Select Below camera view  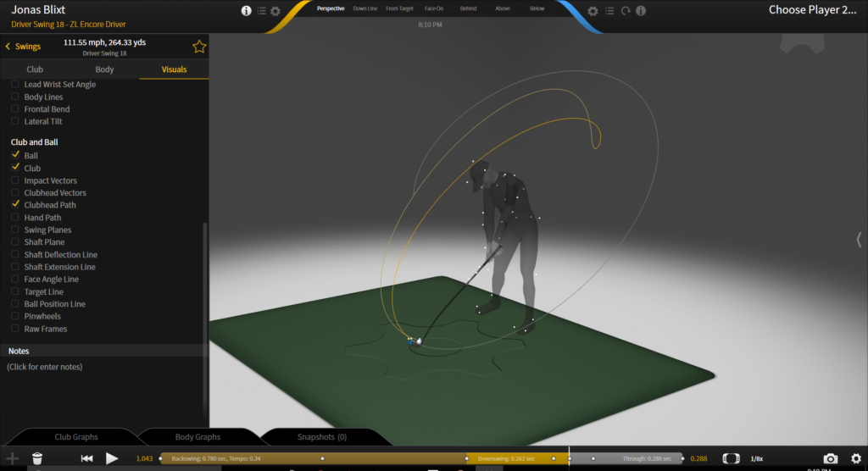coord(537,8)
